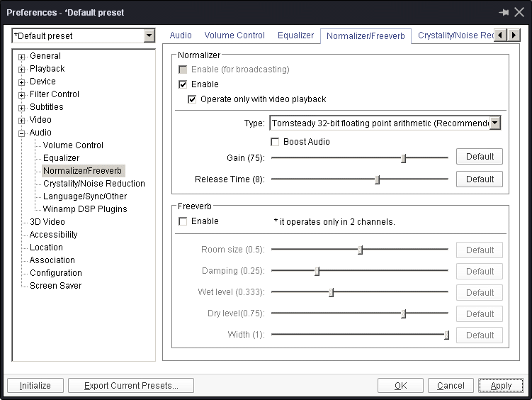Uncheck the Normalizer Enable checkbox
Viewport: 532px width, 400px height.
(x=183, y=84)
